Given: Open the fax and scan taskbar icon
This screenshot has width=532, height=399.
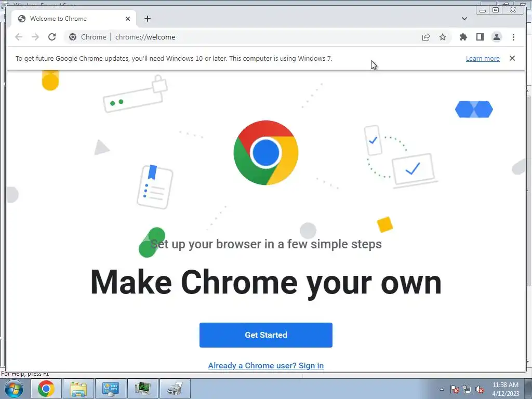Looking at the screenshot, I should click(x=175, y=389).
